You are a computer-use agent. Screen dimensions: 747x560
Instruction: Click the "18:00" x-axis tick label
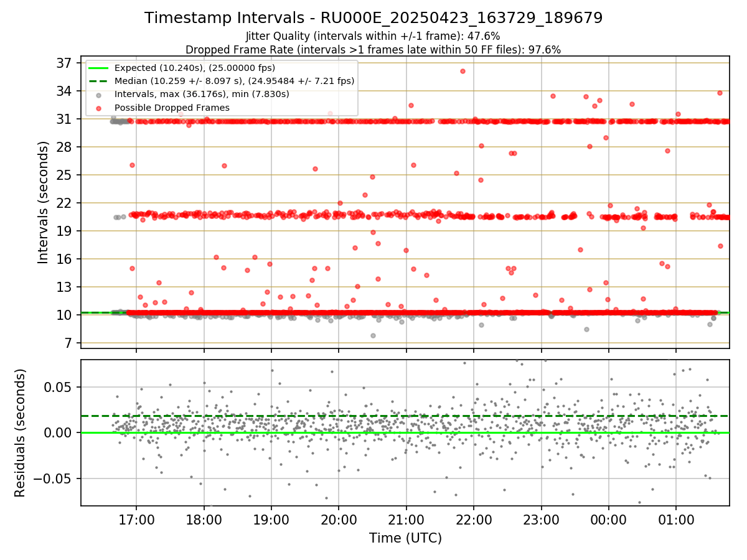pos(204,520)
